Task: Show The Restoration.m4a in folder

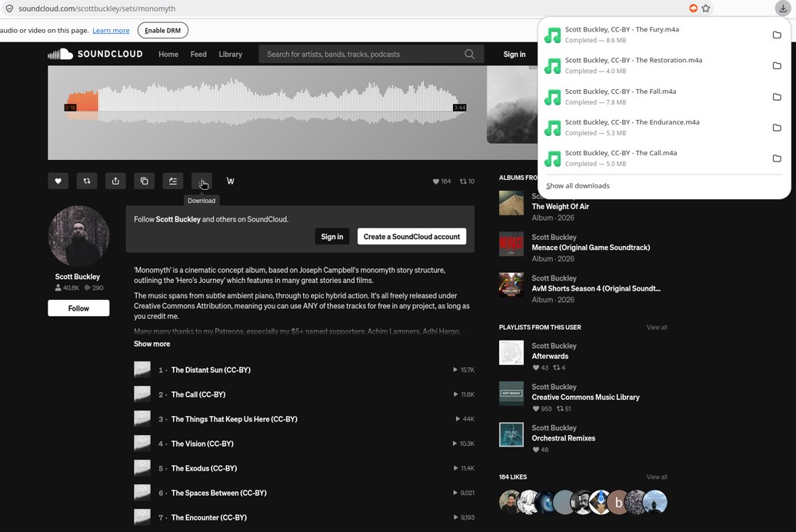Action: click(777, 65)
